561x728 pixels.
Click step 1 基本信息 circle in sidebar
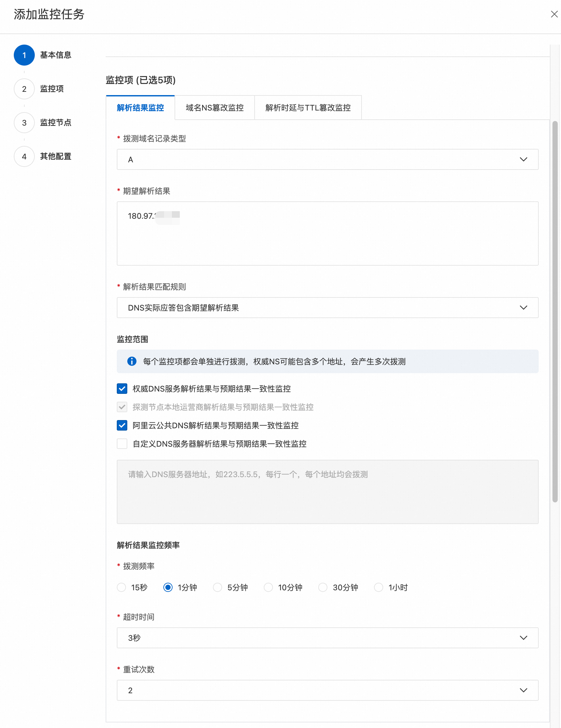pos(24,55)
